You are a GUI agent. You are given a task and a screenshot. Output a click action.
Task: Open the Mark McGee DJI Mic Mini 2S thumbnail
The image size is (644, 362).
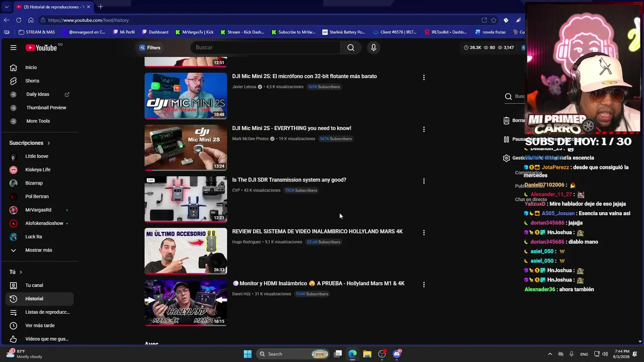point(186,148)
